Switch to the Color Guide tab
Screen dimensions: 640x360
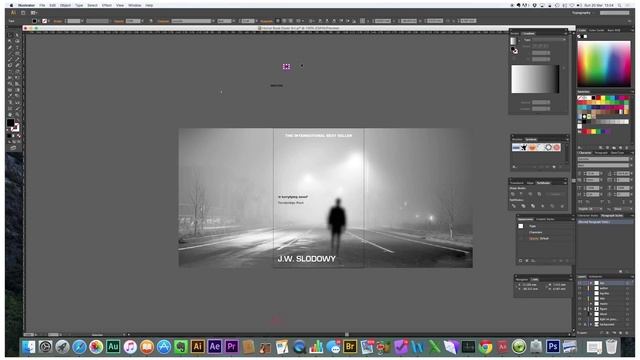point(596,30)
